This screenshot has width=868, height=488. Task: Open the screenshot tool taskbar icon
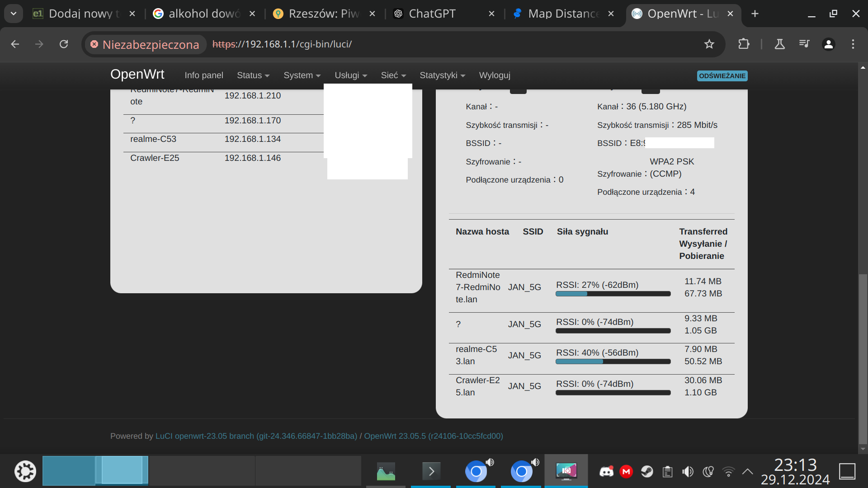tap(566, 471)
